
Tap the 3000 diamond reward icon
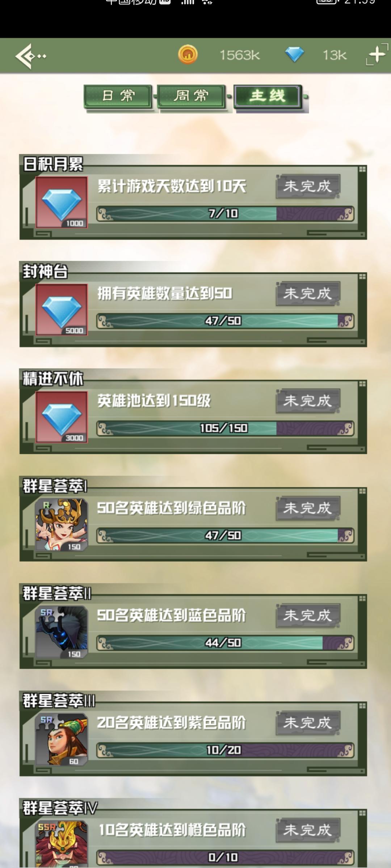click(x=62, y=417)
